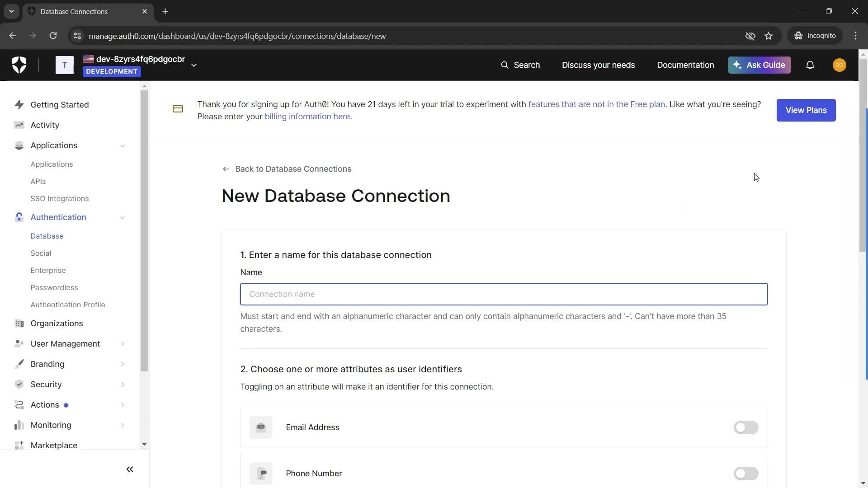Click the Organizations building icon

coord(19,324)
